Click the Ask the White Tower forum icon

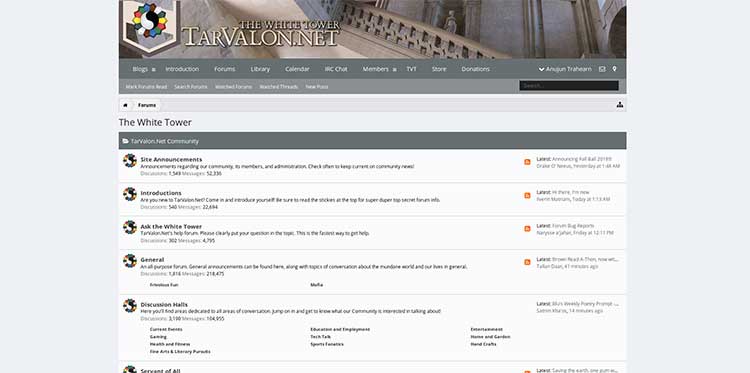click(130, 227)
